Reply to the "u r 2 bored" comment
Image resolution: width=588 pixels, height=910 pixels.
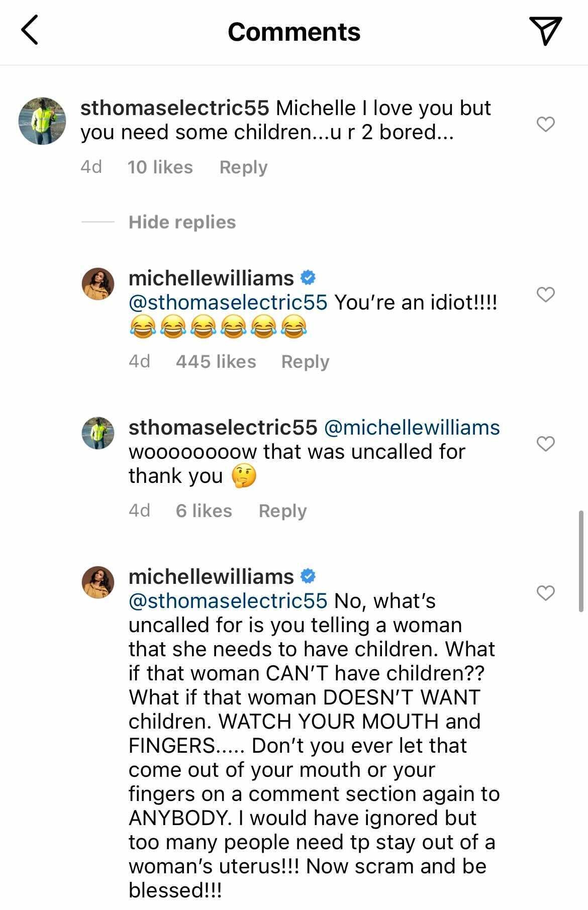[x=243, y=167]
